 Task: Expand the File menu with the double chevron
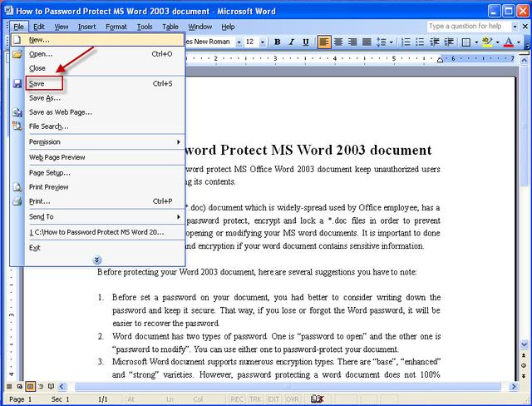click(96, 260)
